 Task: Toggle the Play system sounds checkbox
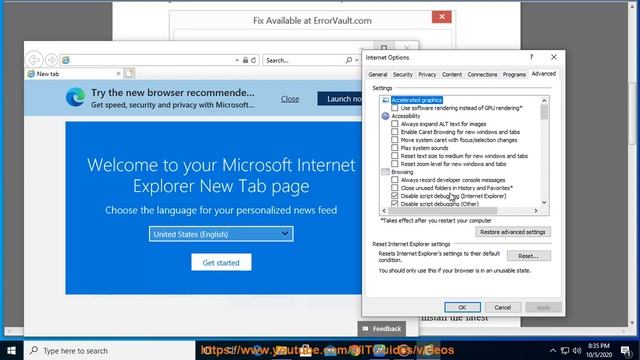coord(394,148)
